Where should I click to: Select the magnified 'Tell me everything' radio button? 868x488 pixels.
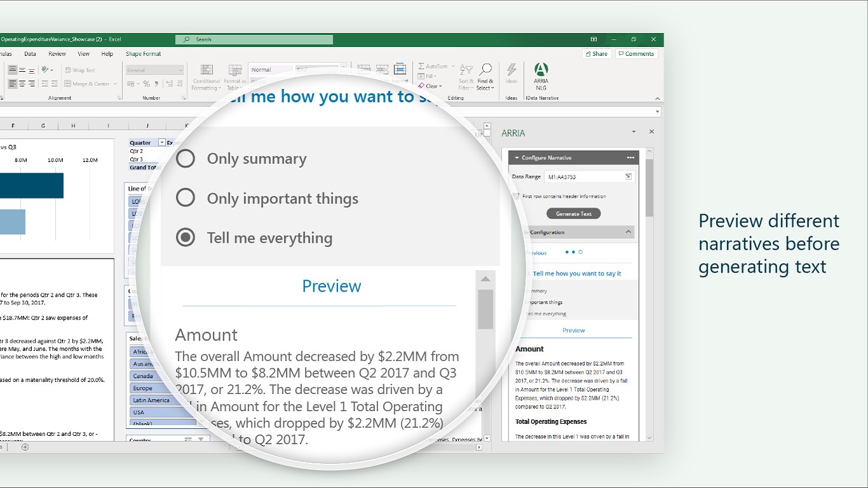186,238
